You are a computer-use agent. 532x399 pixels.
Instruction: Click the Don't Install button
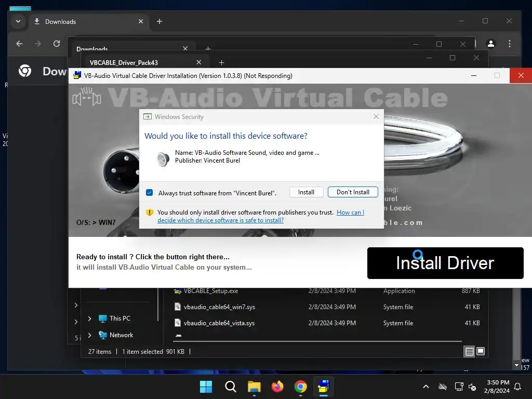[x=353, y=192]
